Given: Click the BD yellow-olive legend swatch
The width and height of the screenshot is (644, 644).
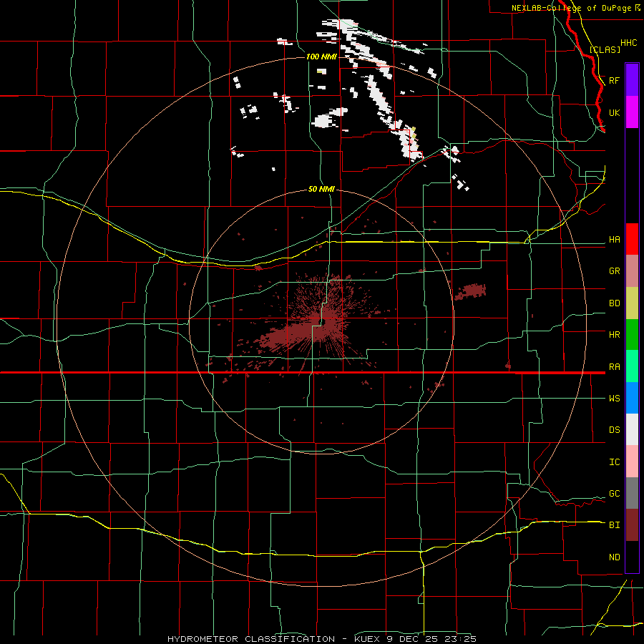Looking at the screenshot, I should (632, 303).
